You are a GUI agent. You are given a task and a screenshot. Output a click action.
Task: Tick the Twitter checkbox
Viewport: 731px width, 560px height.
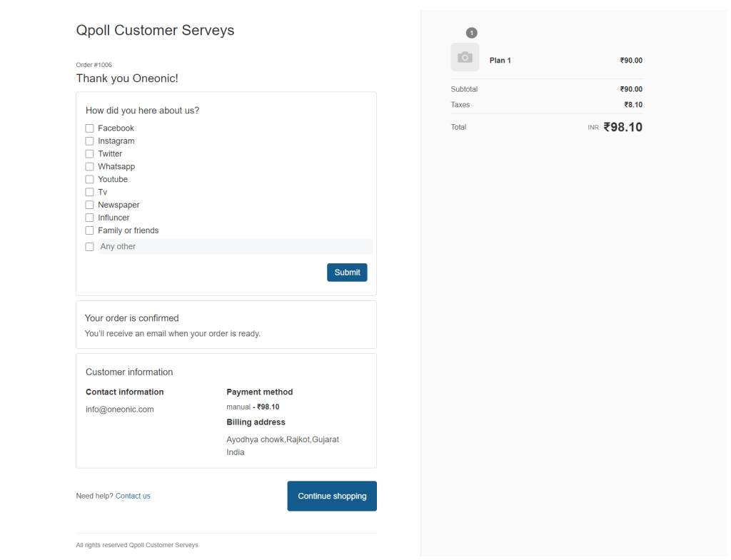[x=89, y=154]
